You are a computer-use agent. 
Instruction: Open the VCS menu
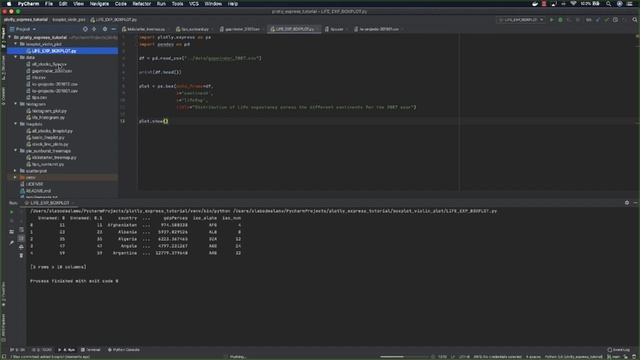(x=194, y=4)
